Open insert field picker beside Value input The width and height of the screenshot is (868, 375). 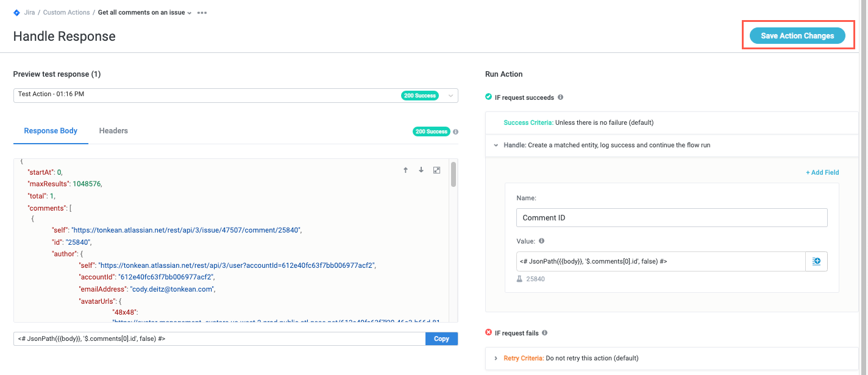pyautogui.click(x=816, y=261)
